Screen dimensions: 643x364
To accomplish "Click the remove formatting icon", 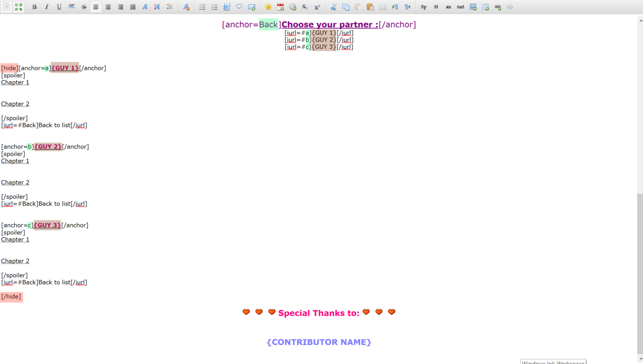I will point(186,7).
